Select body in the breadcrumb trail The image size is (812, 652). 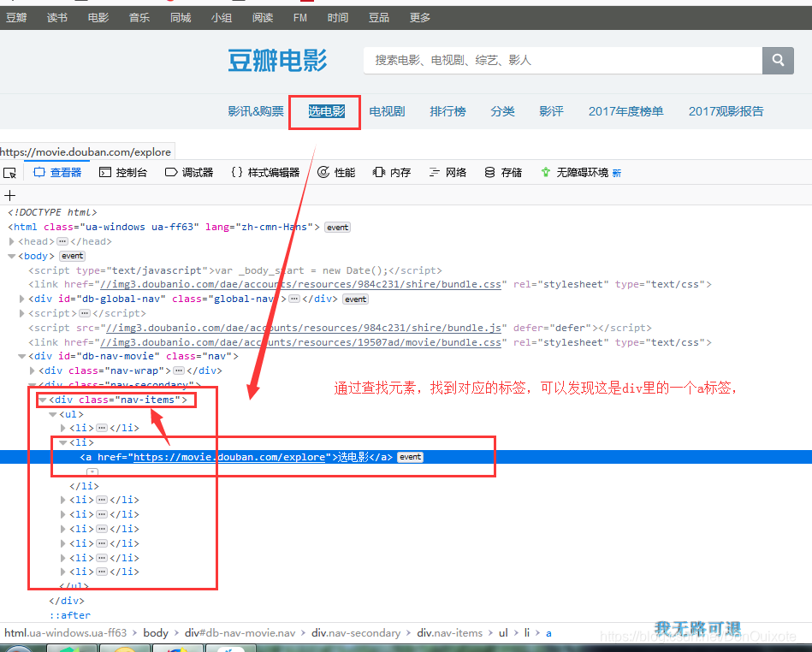click(x=156, y=633)
